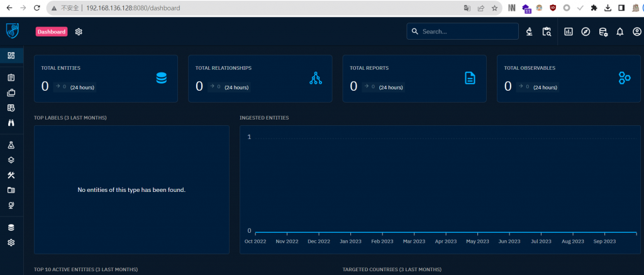
Task: Bookmark page with the star icon
Action: pos(494,8)
